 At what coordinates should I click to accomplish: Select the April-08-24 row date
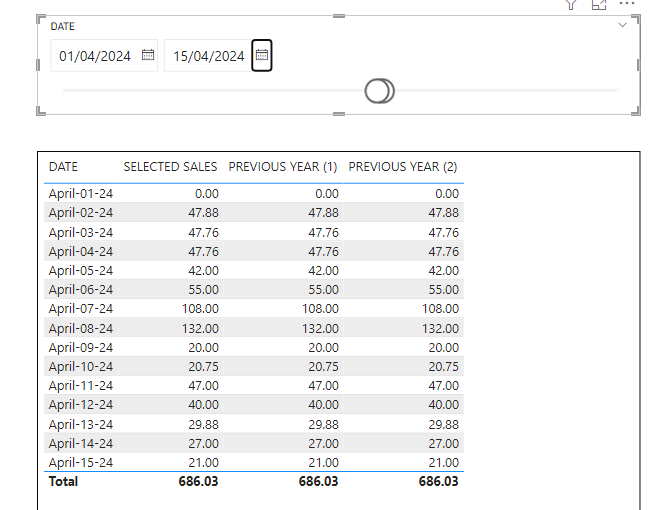pyautogui.click(x=81, y=328)
